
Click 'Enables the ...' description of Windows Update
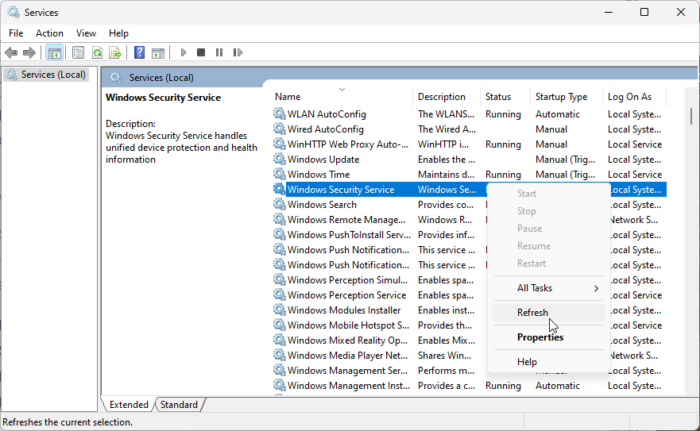[x=446, y=159]
